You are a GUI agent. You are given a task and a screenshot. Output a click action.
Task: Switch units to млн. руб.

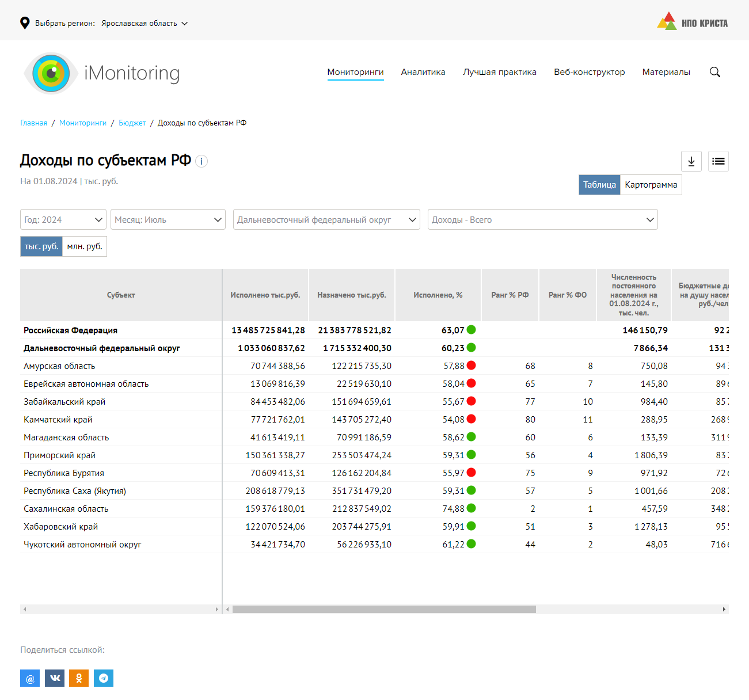pyautogui.click(x=85, y=246)
